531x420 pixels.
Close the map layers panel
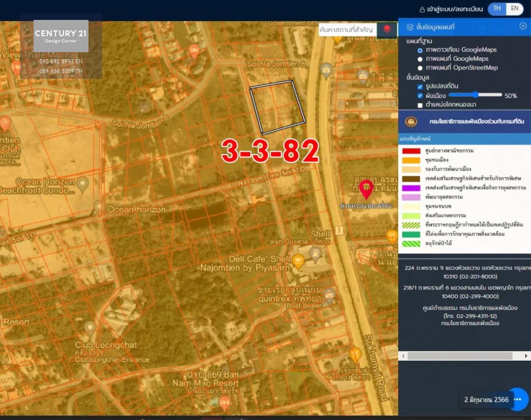523,26
